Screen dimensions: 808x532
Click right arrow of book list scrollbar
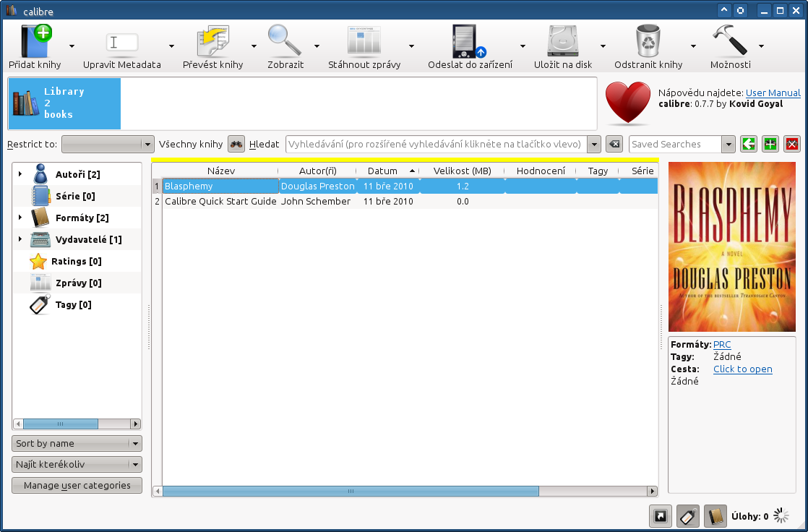coord(653,492)
